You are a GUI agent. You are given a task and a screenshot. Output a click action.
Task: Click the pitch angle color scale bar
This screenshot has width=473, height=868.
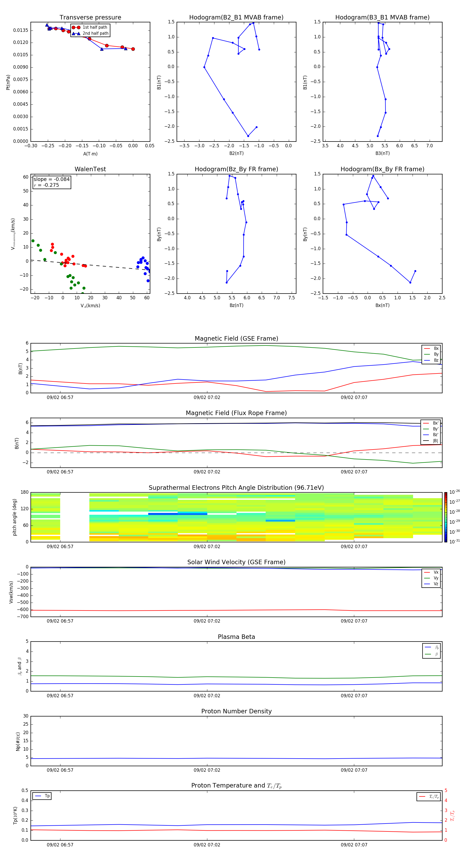point(446,517)
